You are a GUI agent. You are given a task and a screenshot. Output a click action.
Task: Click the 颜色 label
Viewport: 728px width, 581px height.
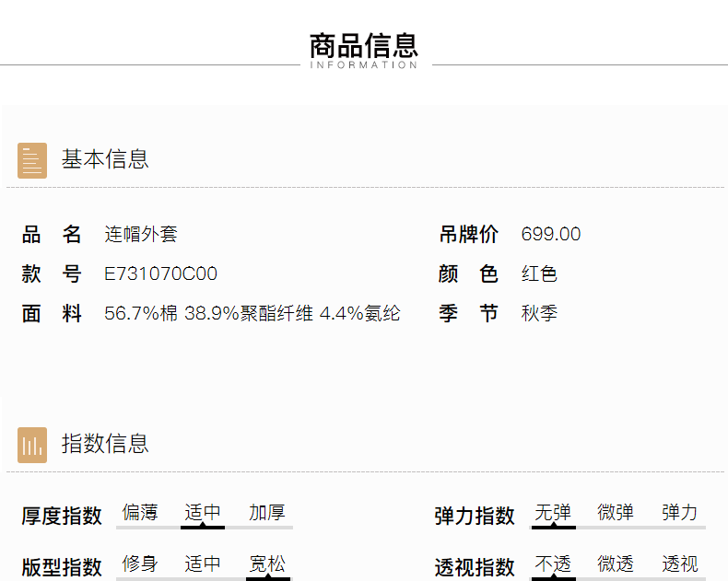[468, 273]
